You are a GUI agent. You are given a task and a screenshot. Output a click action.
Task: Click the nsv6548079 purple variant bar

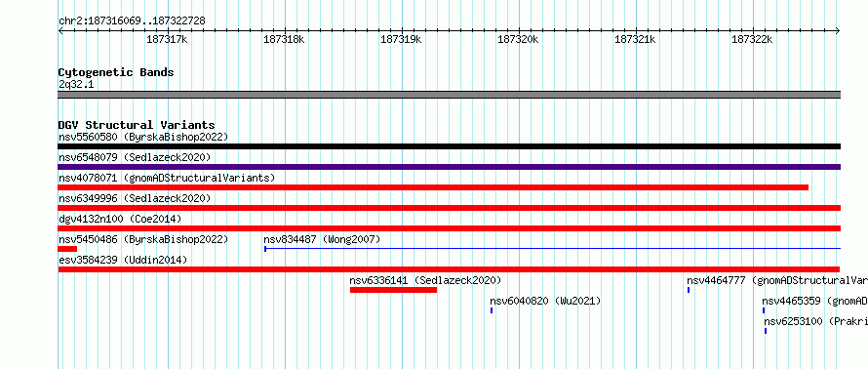[x=449, y=167]
